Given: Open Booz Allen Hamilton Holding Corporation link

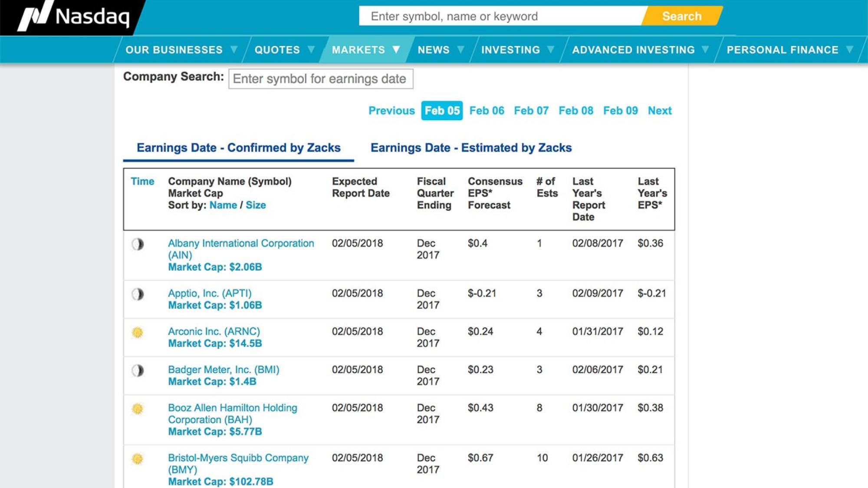Looking at the screenshot, I should tap(233, 413).
